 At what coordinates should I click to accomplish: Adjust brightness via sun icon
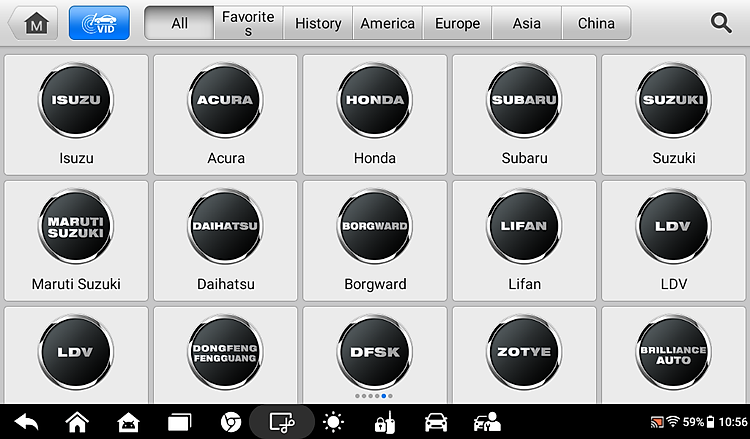(x=333, y=422)
